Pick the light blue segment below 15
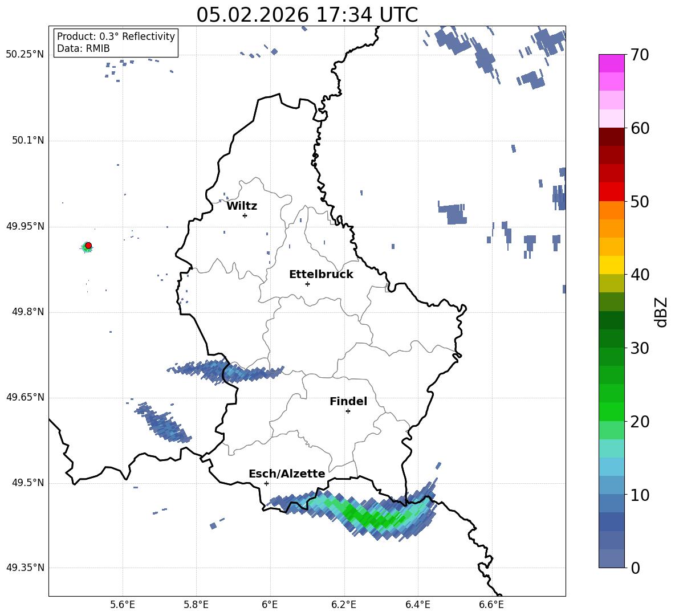The image size is (675, 616). pyautogui.click(x=611, y=467)
